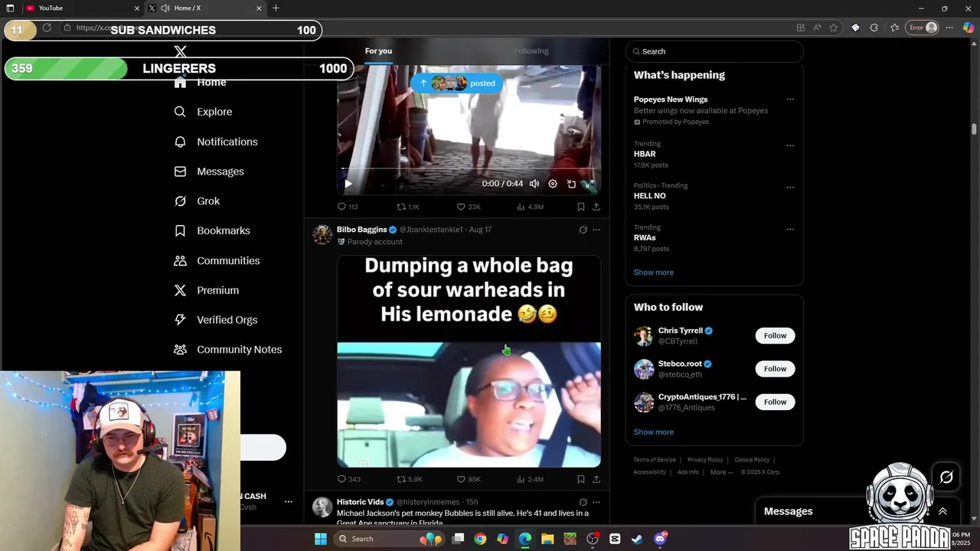
Task: Open more options on Historic Vids post
Action: [596, 502]
